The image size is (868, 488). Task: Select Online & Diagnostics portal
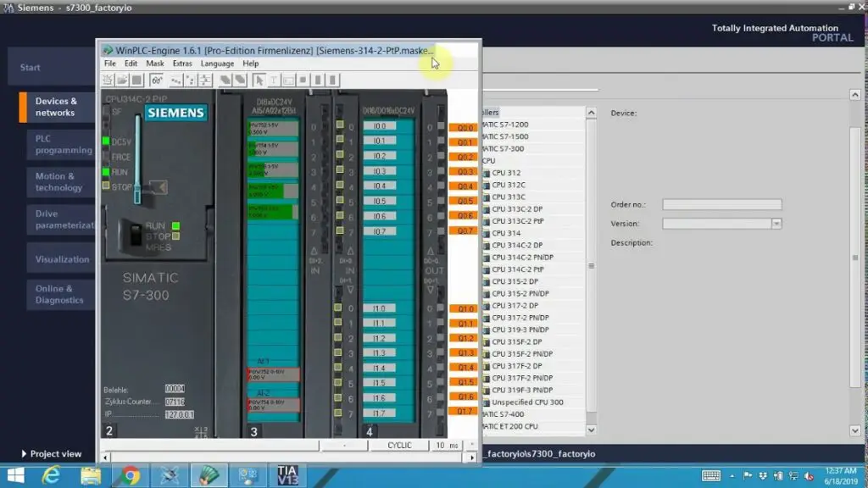61,294
